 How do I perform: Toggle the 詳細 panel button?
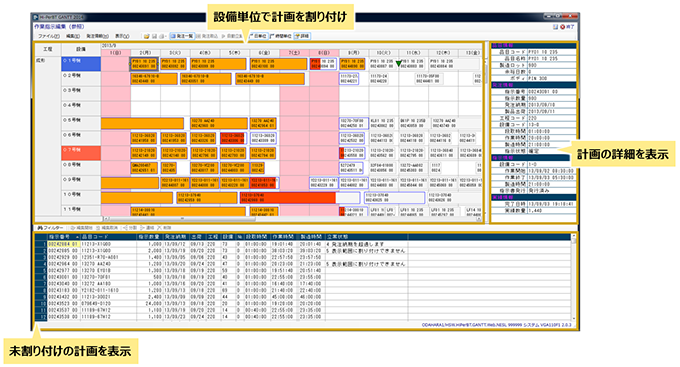click(x=302, y=36)
